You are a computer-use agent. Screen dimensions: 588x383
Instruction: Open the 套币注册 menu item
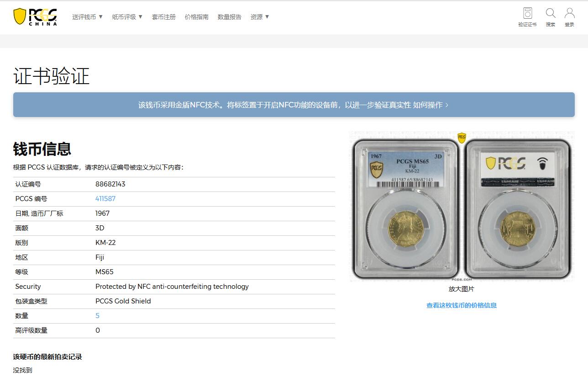tap(164, 17)
